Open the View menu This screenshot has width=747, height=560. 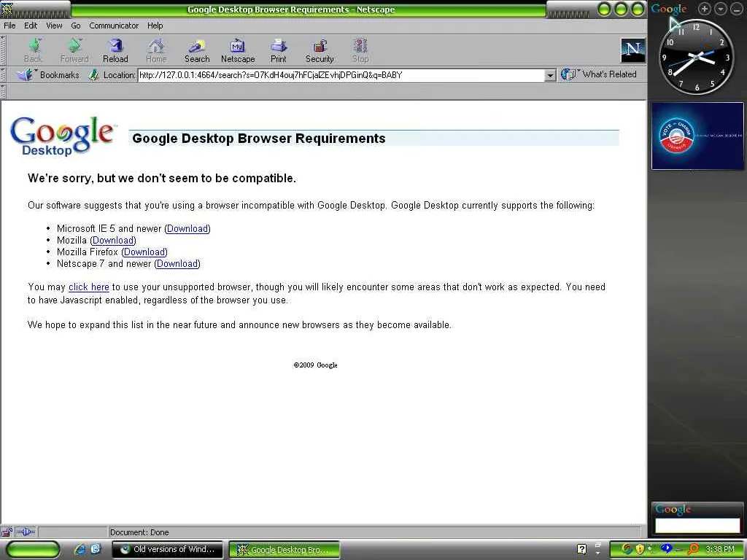pyautogui.click(x=54, y=26)
